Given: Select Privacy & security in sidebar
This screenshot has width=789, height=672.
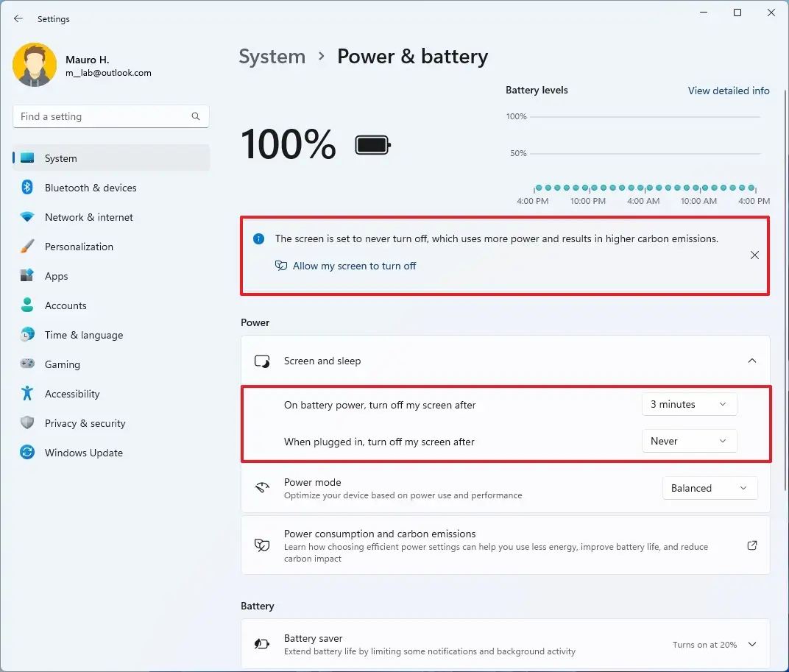Looking at the screenshot, I should point(85,423).
